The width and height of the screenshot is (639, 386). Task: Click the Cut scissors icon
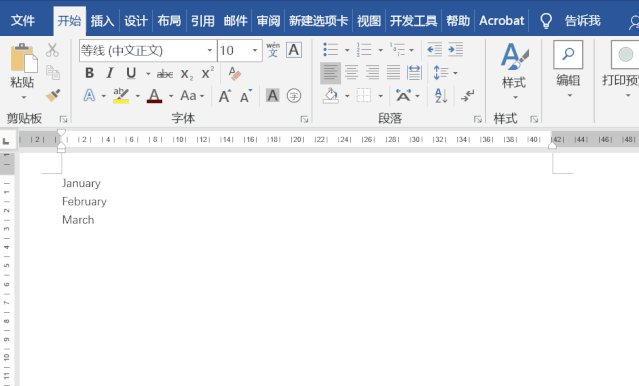click(x=52, y=50)
